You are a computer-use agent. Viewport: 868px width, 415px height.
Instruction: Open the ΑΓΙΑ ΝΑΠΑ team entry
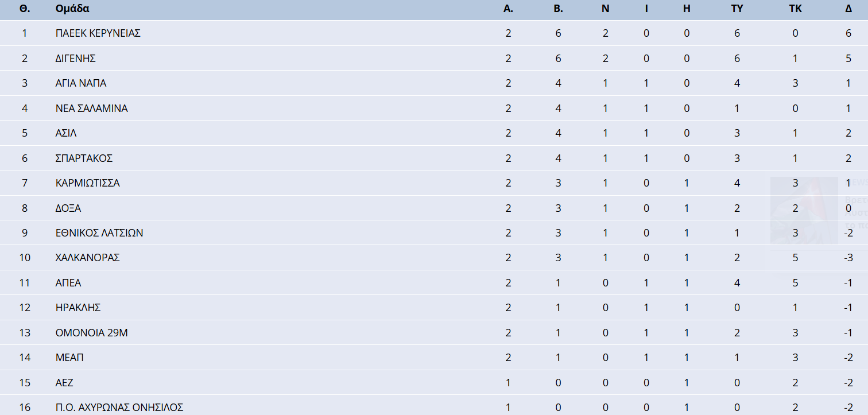pyautogui.click(x=80, y=83)
